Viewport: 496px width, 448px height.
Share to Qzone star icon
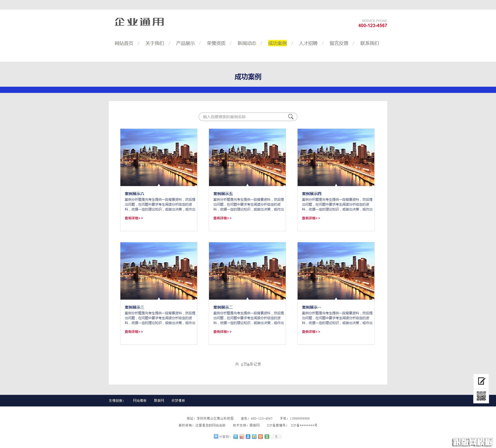click(x=254, y=436)
